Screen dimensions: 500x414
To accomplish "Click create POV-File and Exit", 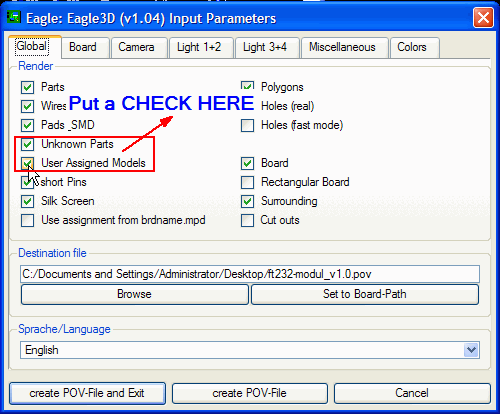I will [x=87, y=393].
